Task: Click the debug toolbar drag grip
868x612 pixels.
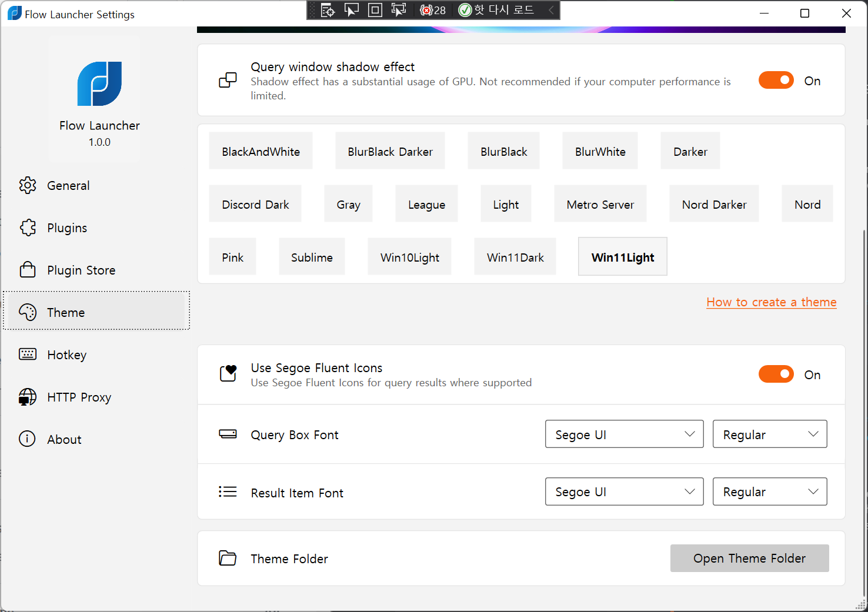Action: coord(312,10)
